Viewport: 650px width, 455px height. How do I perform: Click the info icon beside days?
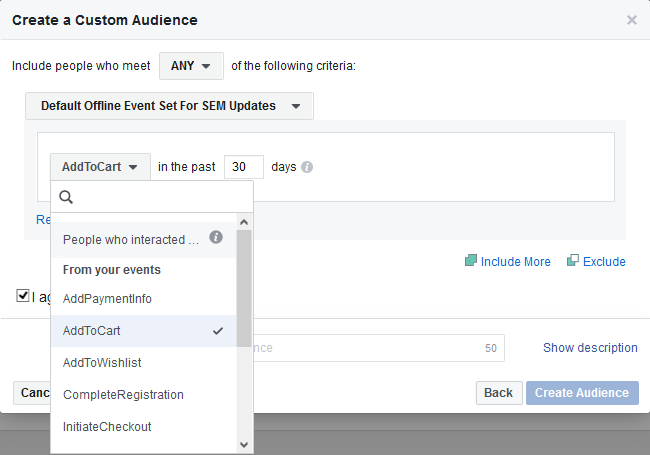[307, 167]
